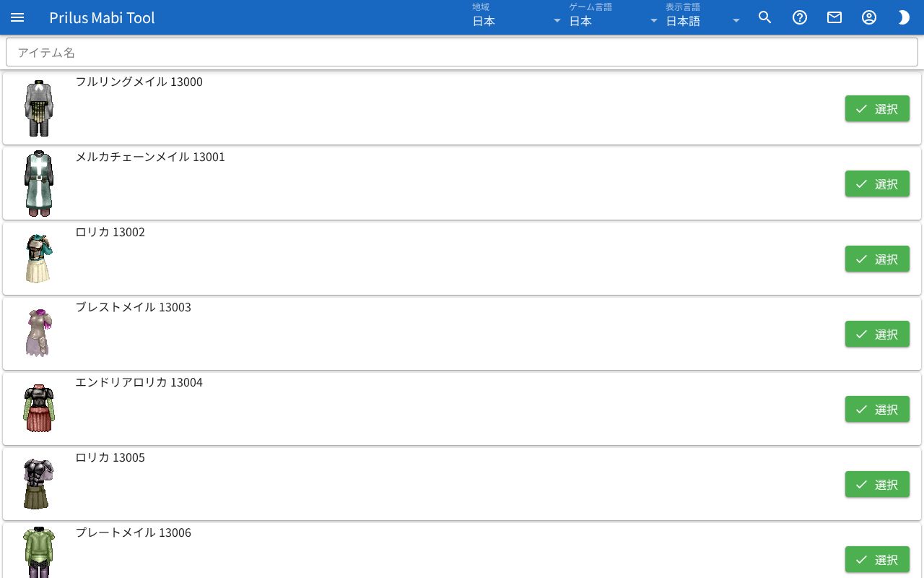Open the 地域 region dropdown
924x578 pixels.
[x=517, y=17]
